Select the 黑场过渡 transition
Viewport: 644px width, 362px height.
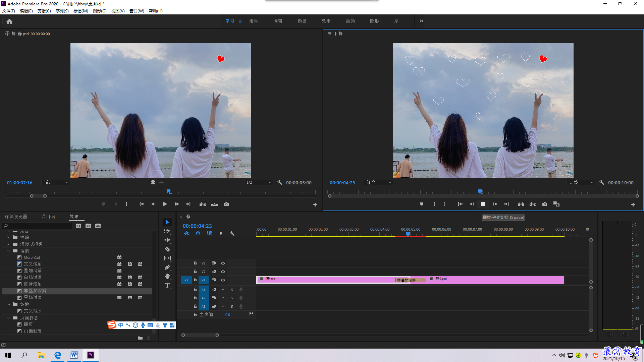coord(33,298)
